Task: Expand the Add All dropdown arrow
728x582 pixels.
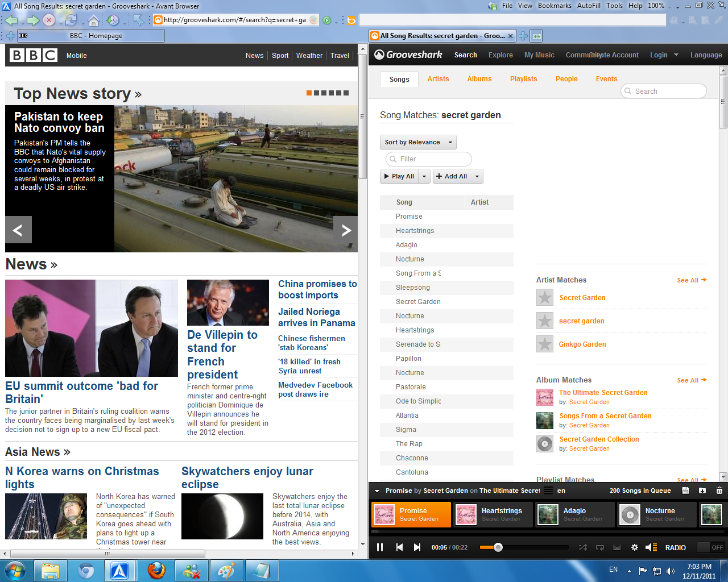Action: (x=477, y=176)
